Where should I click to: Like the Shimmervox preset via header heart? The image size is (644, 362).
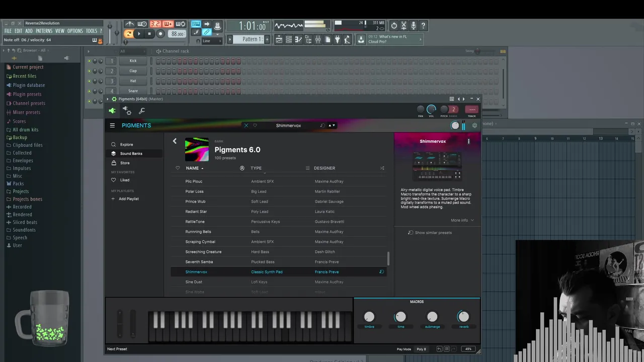pos(255,126)
